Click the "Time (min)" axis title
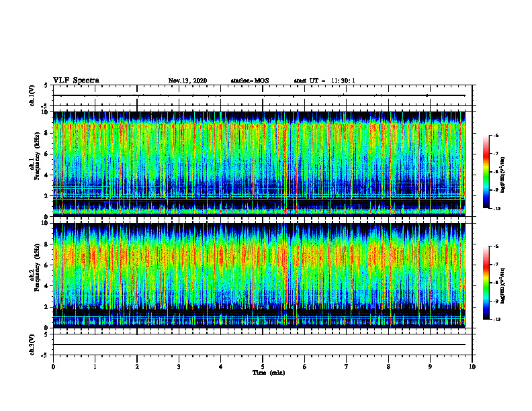Screen dimensions: 532x411 coord(269,373)
